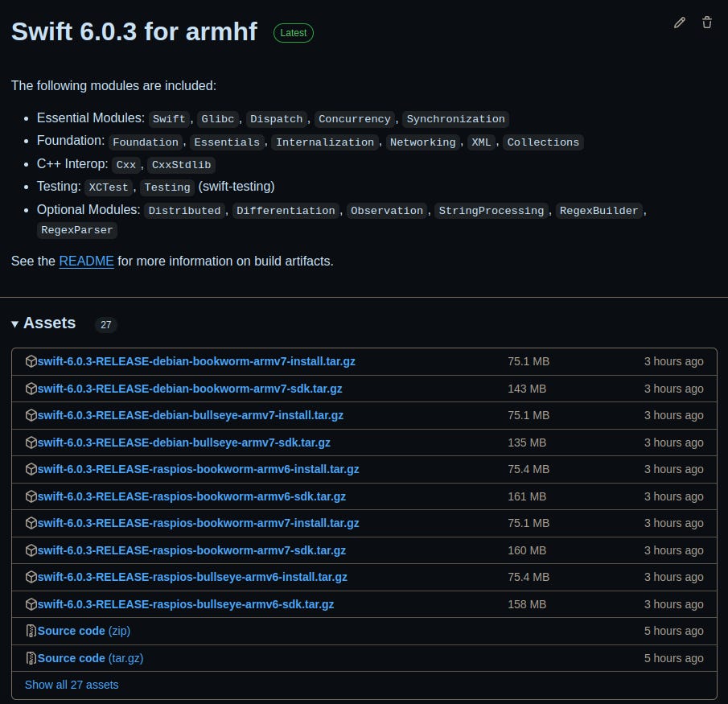Screen dimensions: 728x704
Task: Click the trash delete release icon
Action: [x=706, y=23]
